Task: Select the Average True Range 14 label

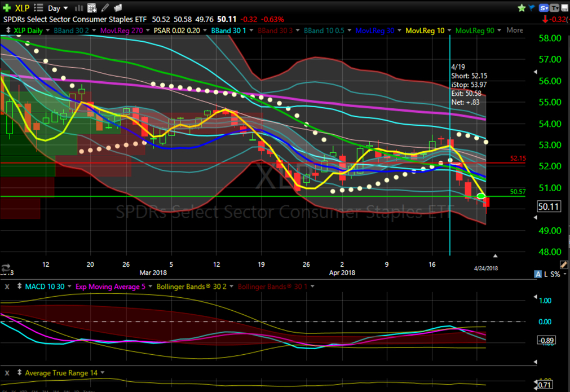Action: click(61, 373)
